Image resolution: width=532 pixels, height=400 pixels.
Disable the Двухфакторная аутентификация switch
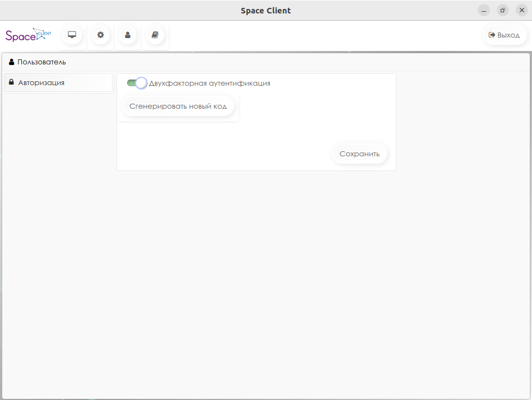click(x=137, y=83)
